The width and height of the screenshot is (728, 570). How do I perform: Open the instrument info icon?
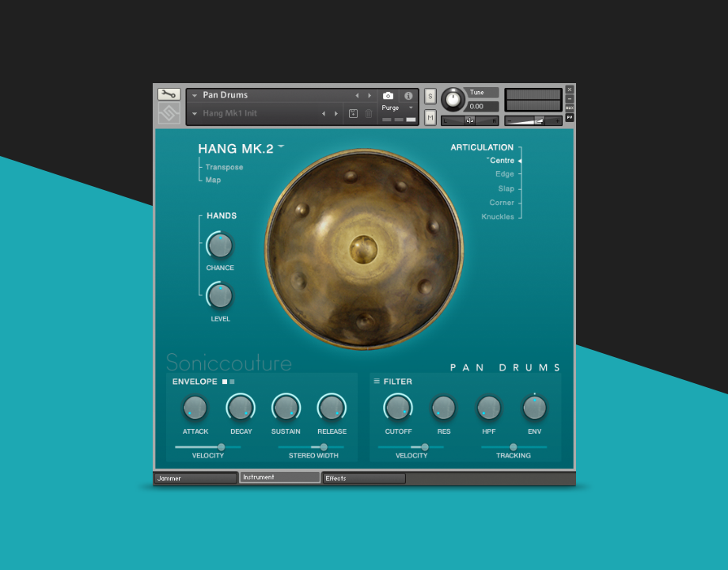[408, 96]
